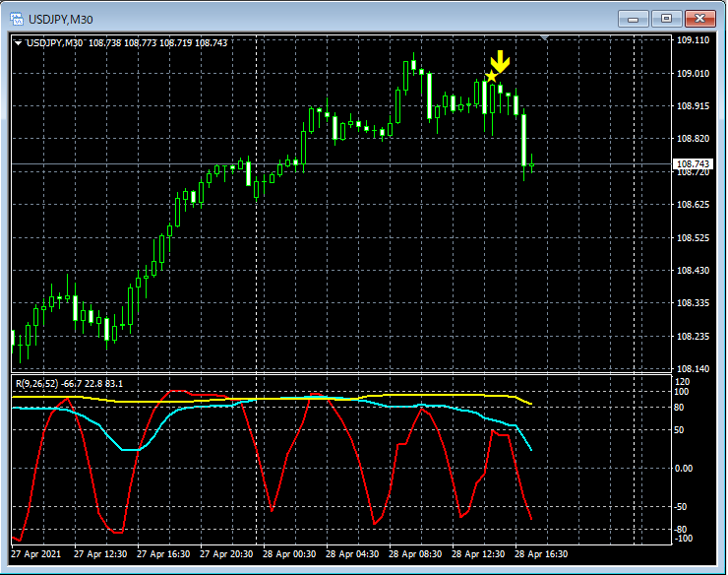Click the current price label 108.743
Image resolution: width=728 pixels, height=575 pixels.
pyautogui.click(x=693, y=164)
